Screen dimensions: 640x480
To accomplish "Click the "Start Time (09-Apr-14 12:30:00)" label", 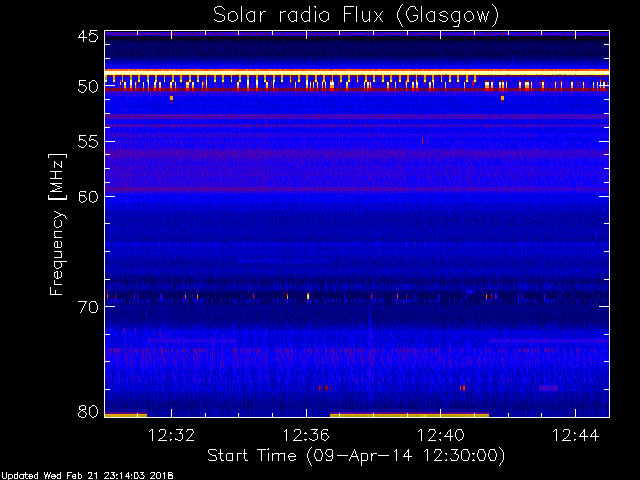I will click(x=356, y=456).
